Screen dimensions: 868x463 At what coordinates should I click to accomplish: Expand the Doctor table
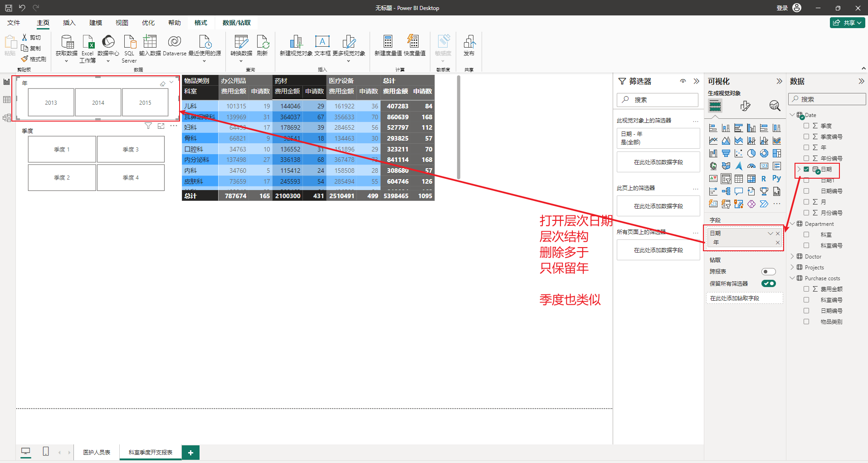click(x=792, y=256)
